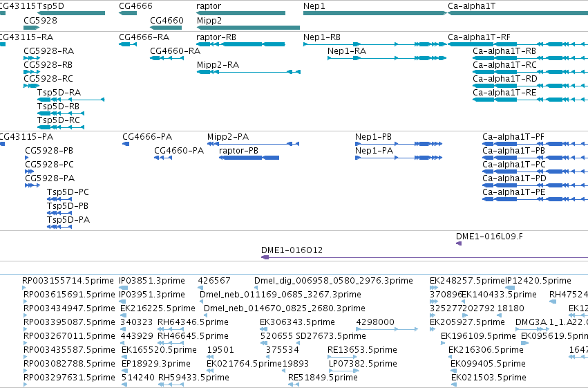Image resolution: width=588 pixels, height=388 pixels.
Task: Click EST RP003155714.5prime
Action: point(68,281)
